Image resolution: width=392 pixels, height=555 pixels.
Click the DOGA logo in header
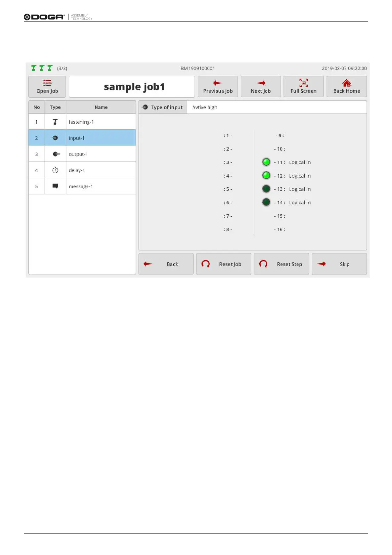(44, 17)
